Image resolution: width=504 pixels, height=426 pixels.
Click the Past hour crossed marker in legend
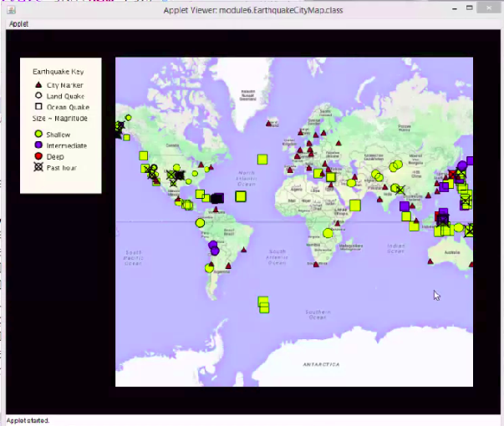[38, 167]
